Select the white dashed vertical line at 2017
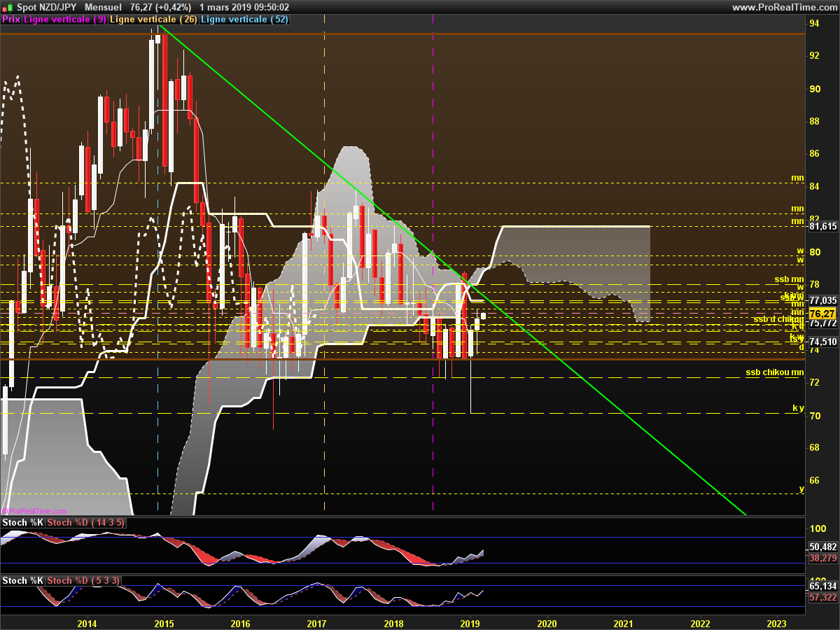This screenshot has width=840, height=630. click(325, 266)
